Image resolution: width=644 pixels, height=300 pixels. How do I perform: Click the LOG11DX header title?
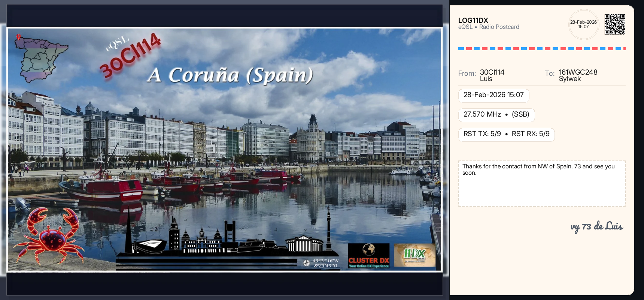[x=473, y=21]
